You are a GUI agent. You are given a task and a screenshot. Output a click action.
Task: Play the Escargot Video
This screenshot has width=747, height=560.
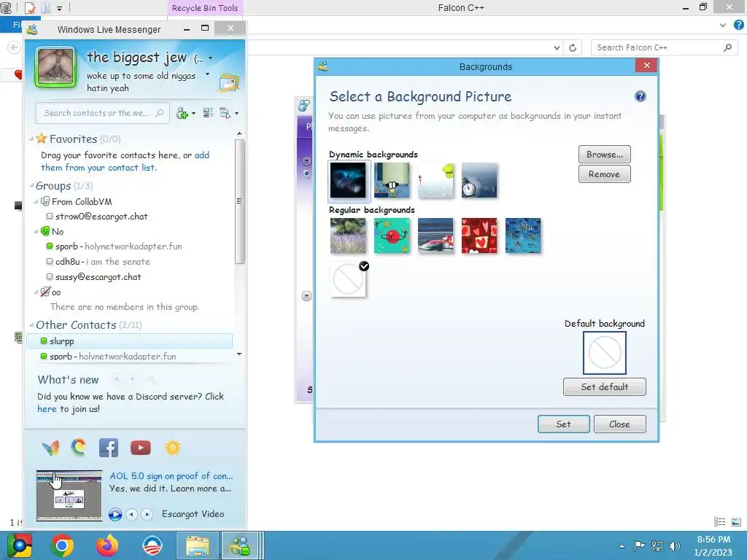tap(115, 514)
